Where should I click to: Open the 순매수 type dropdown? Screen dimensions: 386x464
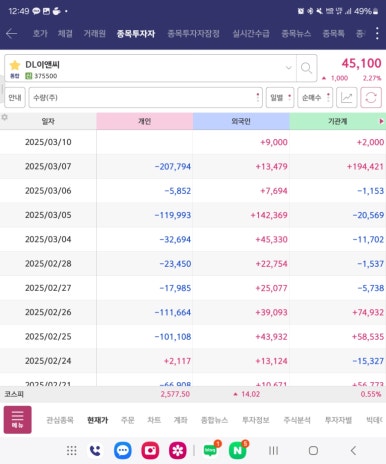(315, 98)
